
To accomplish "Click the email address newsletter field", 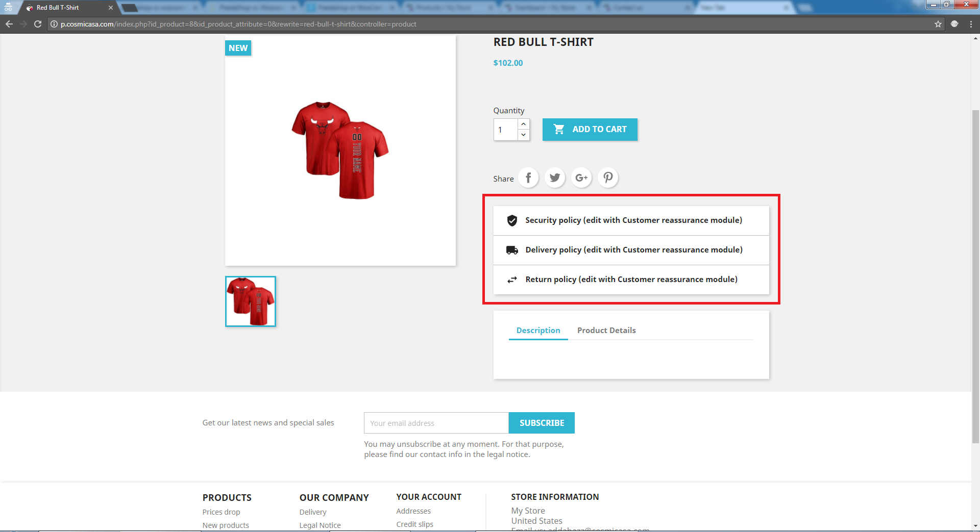I will click(436, 423).
